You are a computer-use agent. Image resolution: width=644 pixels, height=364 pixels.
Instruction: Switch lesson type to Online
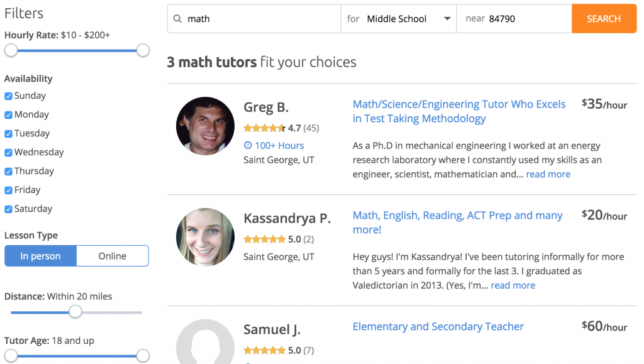point(112,255)
